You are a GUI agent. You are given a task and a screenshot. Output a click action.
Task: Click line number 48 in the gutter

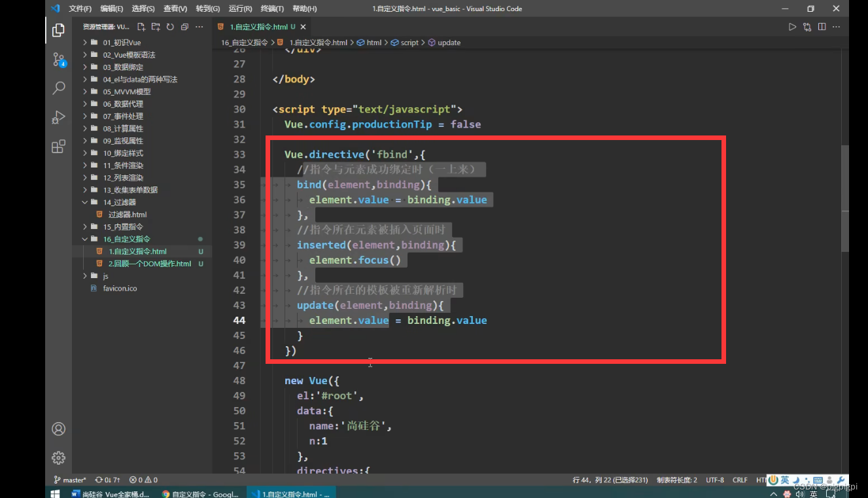[x=239, y=380]
